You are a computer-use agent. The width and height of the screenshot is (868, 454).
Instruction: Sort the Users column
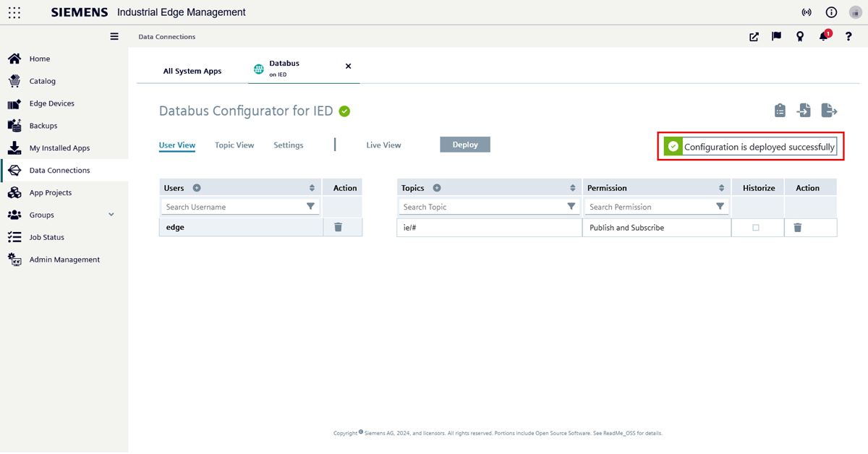[312, 188]
